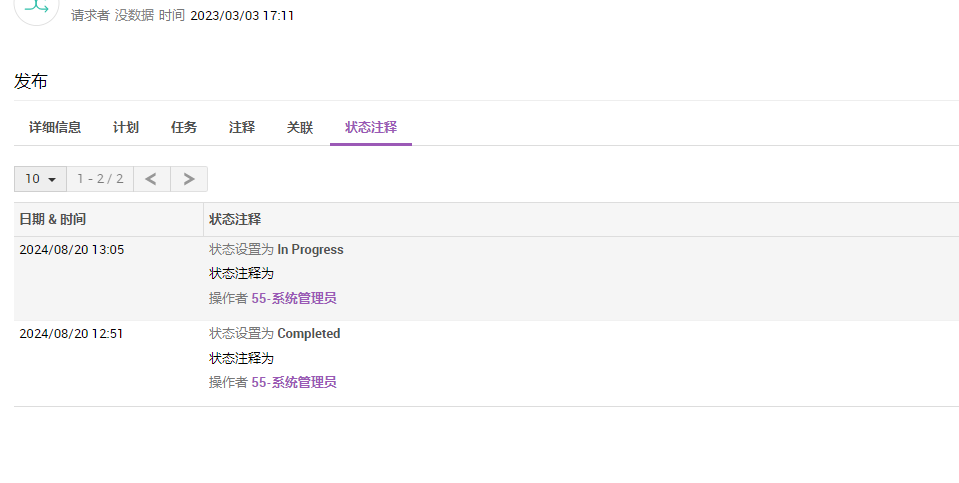Screen dimensions: 959x483
Task: Switch to the 详细信息 tab
Action: pos(55,127)
